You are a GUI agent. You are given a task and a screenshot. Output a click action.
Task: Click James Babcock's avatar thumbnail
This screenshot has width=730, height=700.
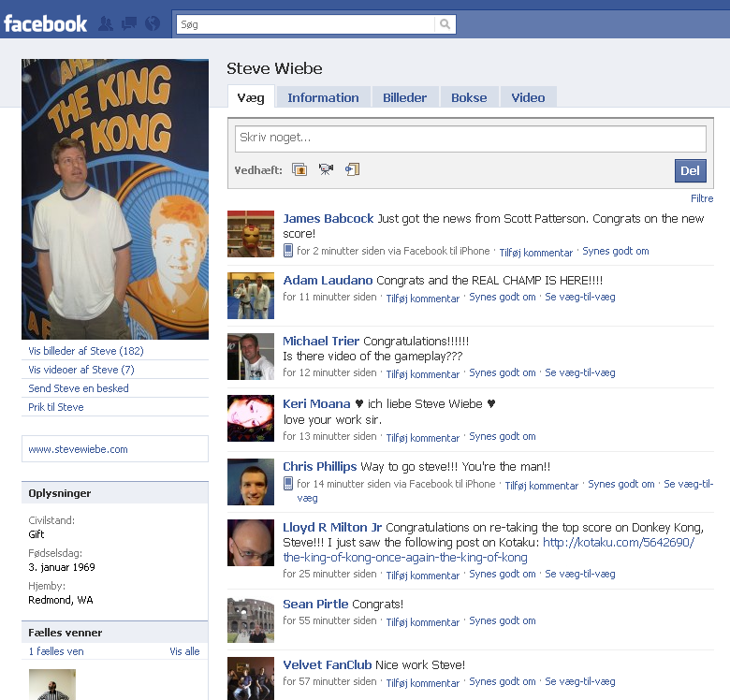tap(251, 234)
